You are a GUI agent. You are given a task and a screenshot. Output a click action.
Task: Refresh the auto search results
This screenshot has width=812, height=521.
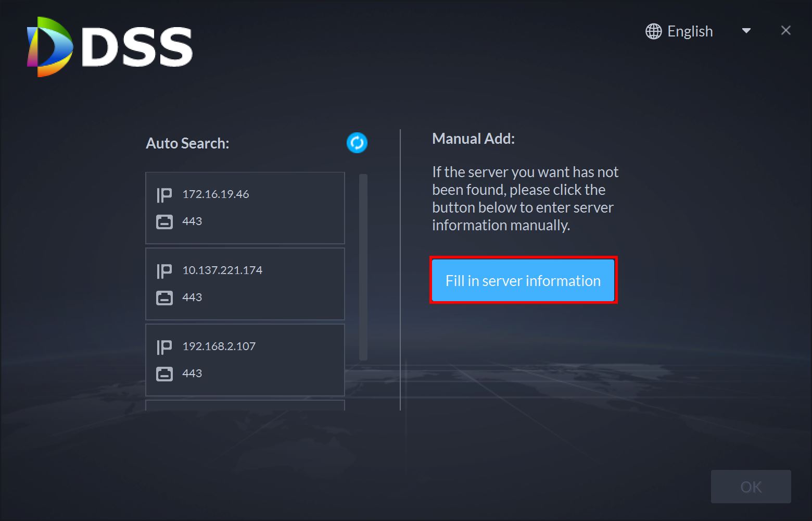(x=357, y=143)
